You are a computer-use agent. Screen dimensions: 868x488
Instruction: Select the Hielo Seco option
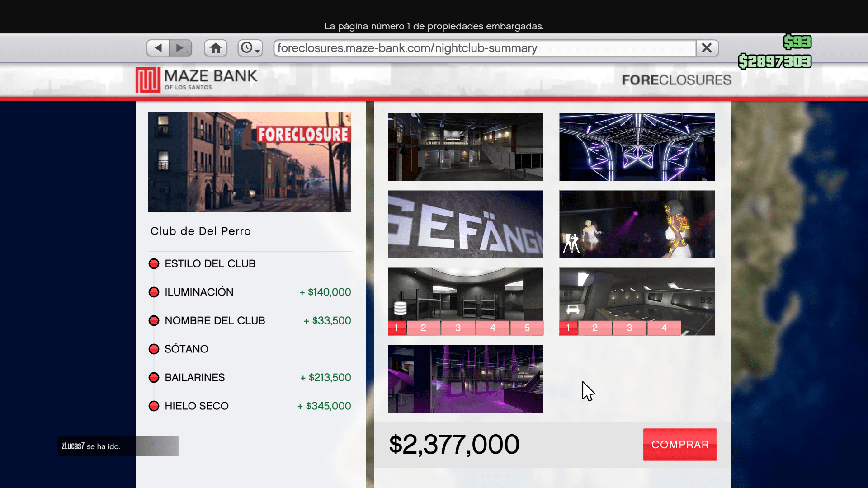[250, 406]
